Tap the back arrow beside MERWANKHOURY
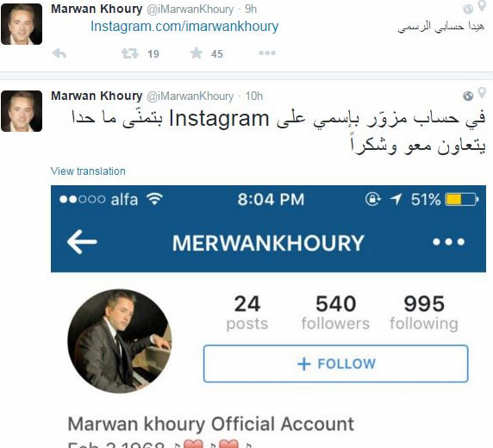Screen dimensions: 493x448 pyautogui.click(x=82, y=242)
